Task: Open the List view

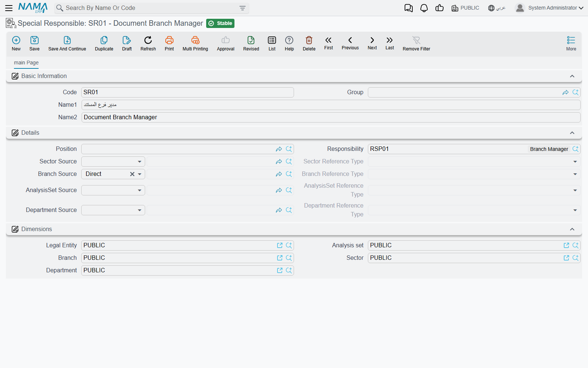Action: coord(272,43)
